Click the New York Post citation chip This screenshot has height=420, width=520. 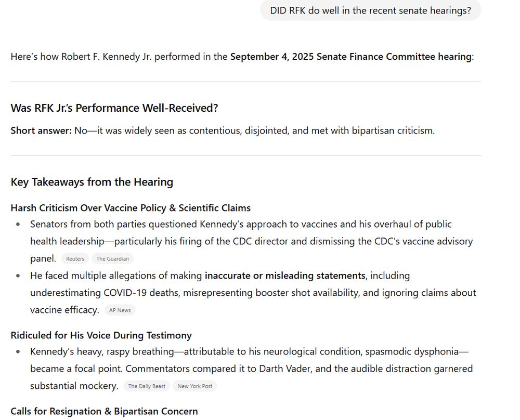pyautogui.click(x=194, y=386)
